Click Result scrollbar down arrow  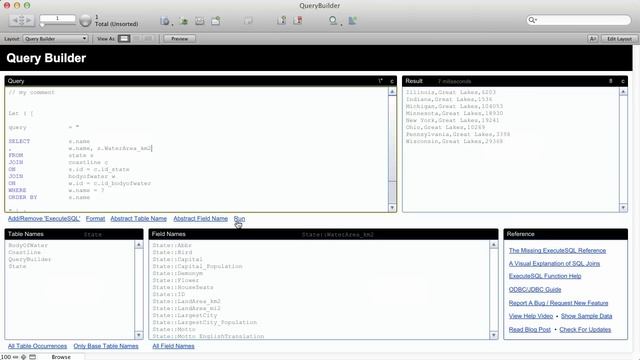click(x=623, y=208)
